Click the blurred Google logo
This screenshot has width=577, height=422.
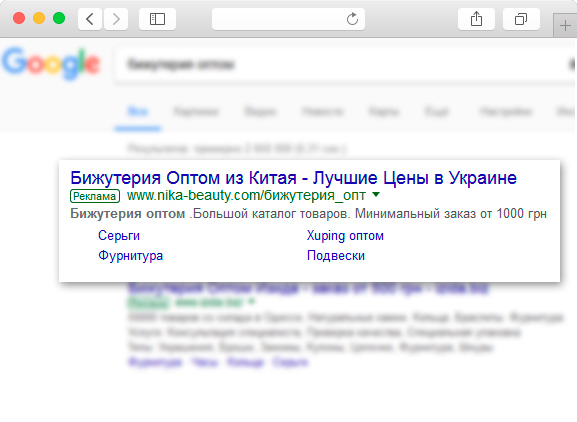click(51, 63)
